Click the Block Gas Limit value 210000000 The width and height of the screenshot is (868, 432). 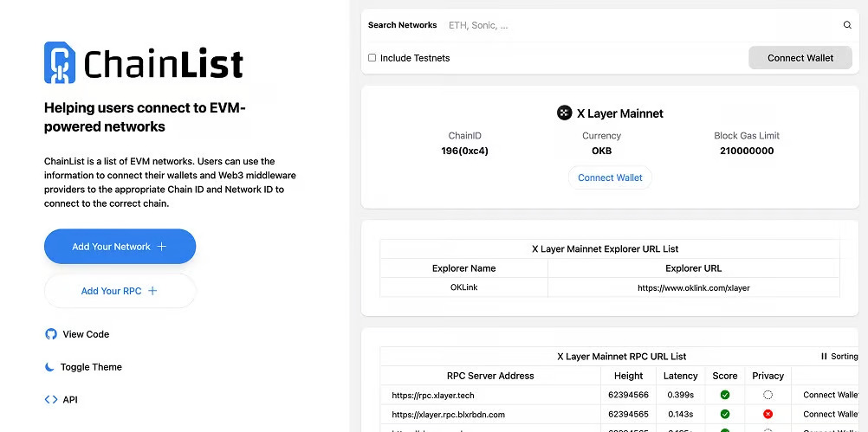click(747, 151)
